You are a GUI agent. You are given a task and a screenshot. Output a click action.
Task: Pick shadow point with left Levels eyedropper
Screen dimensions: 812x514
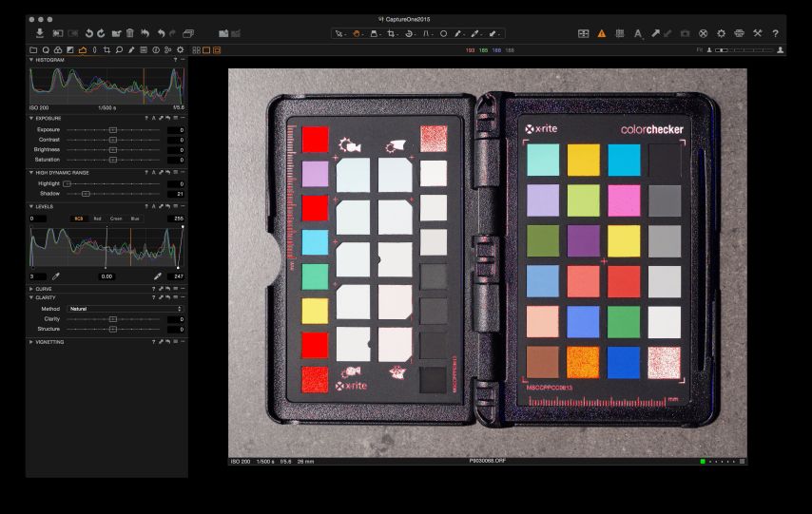point(55,276)
